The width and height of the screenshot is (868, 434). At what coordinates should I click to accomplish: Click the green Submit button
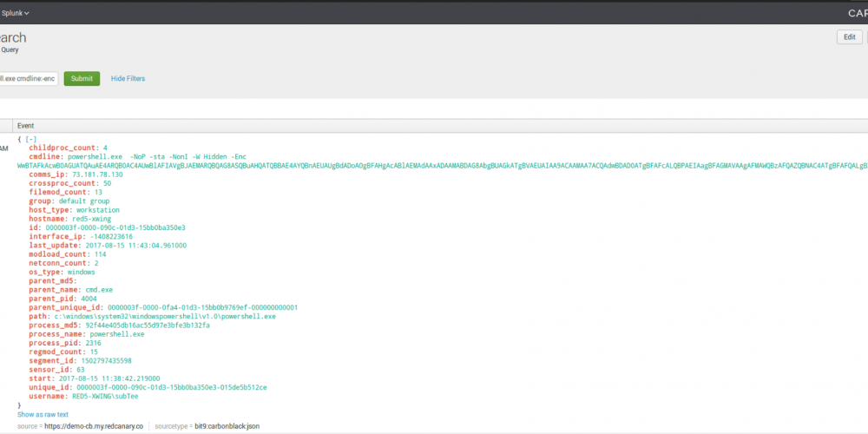(x=82, y=78)
